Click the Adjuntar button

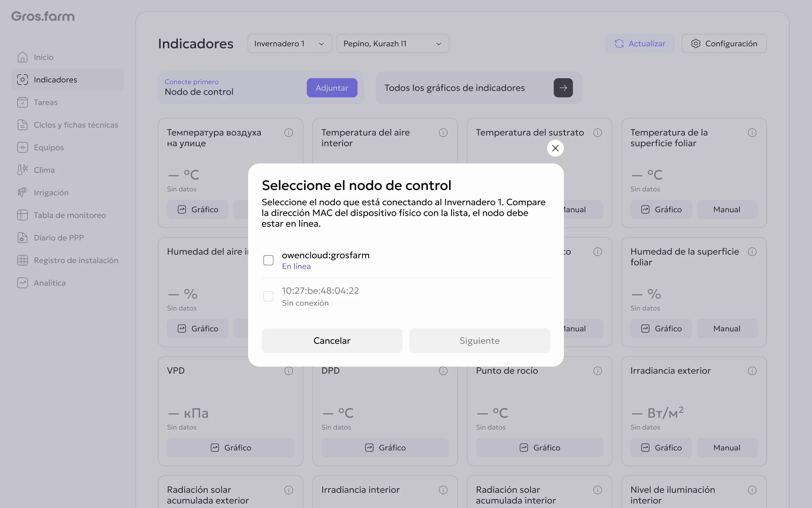pos(332,88)
